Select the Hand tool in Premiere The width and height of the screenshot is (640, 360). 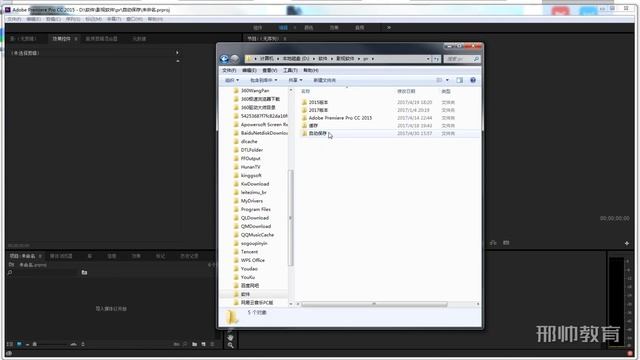230,338
